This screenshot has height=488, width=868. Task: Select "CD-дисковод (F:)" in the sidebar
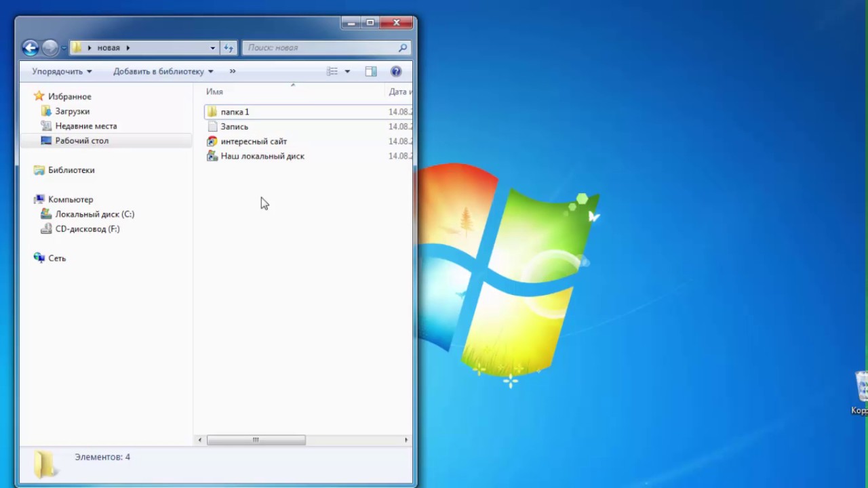[87, 229]
